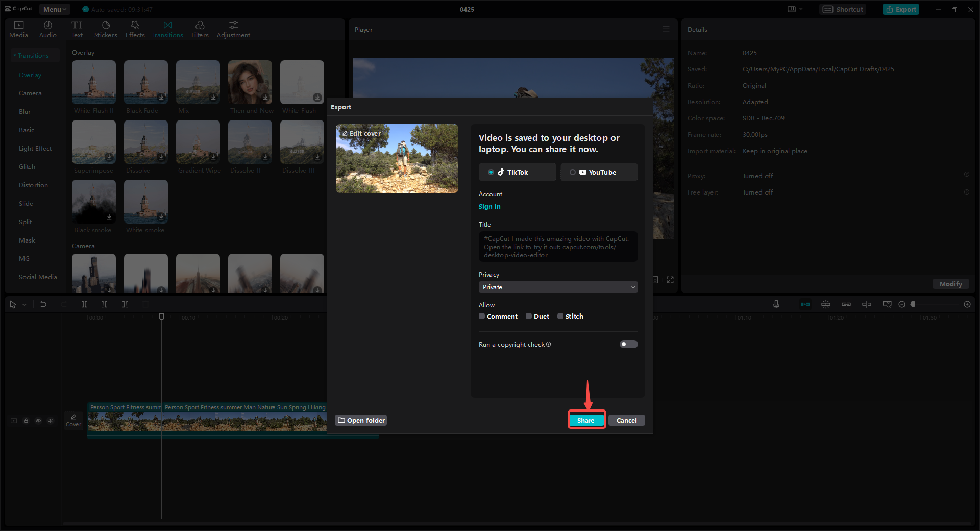
Task: Click the fullscreen player icon
Action: click(x=670, y=280)
